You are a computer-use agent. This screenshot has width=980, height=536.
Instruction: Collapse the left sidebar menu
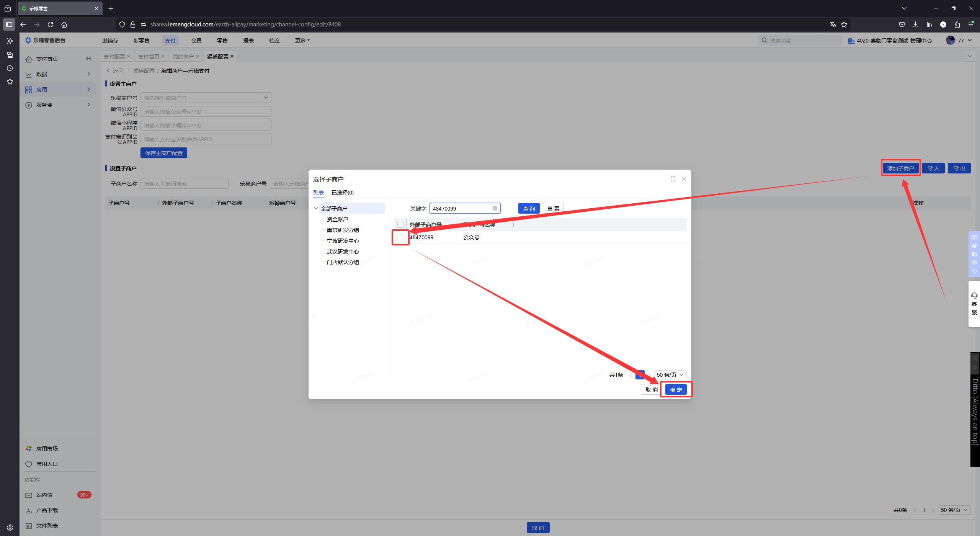[x=88, y=59]
